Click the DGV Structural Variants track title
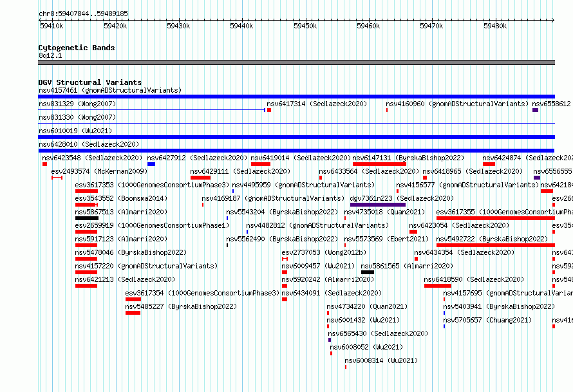The image size is (573, 392). [90, 82]
